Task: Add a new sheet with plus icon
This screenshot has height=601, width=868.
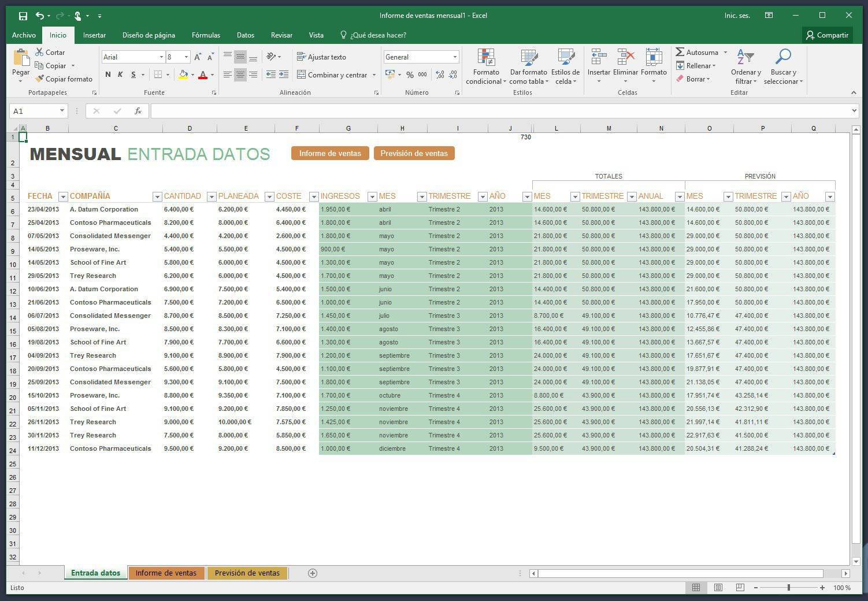Action: (x=313, y=573)
